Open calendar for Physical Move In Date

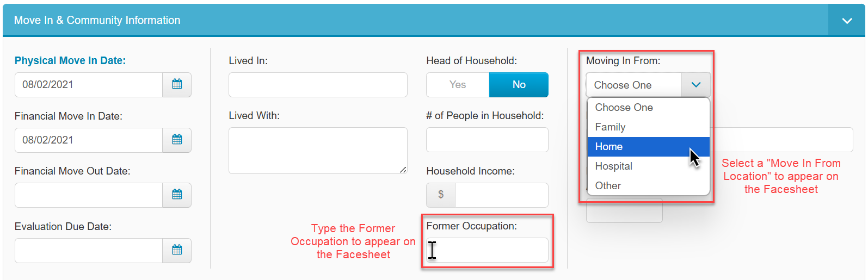177,85
